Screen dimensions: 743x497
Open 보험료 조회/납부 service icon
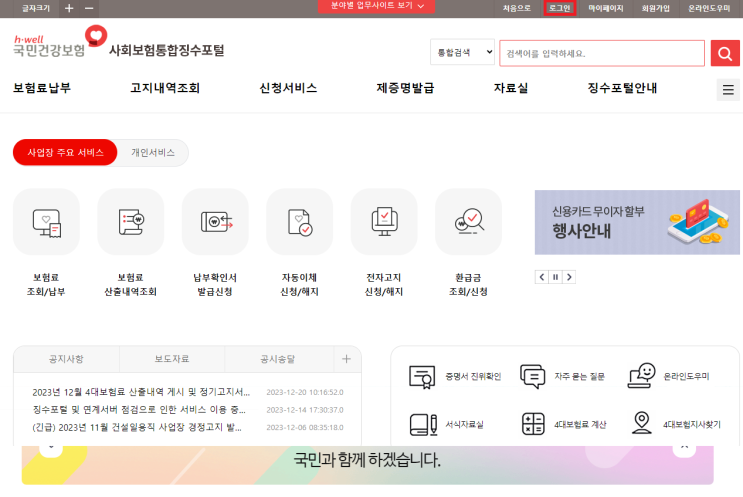46,222
